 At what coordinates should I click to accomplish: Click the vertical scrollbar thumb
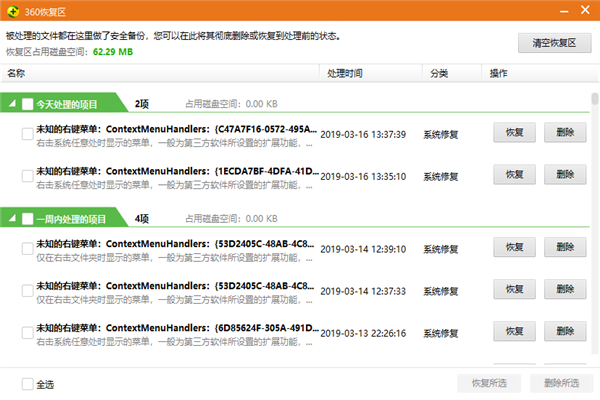pyautogui.click(x=595, y=99)
